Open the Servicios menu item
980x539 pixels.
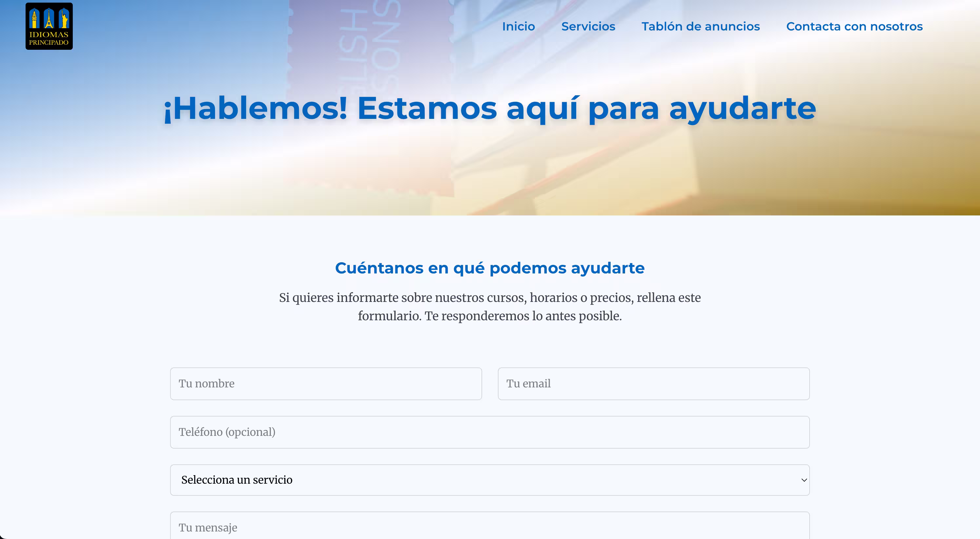point(588,26)
